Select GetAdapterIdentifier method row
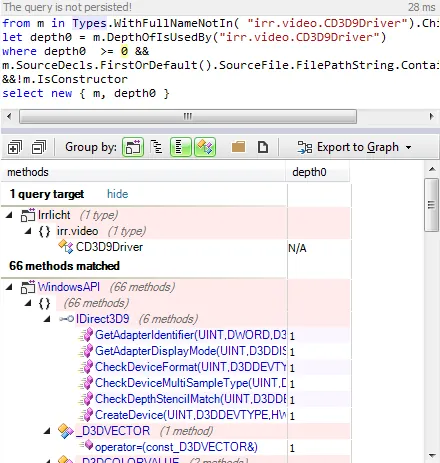 pyautogui.click(x=190, y=335)
